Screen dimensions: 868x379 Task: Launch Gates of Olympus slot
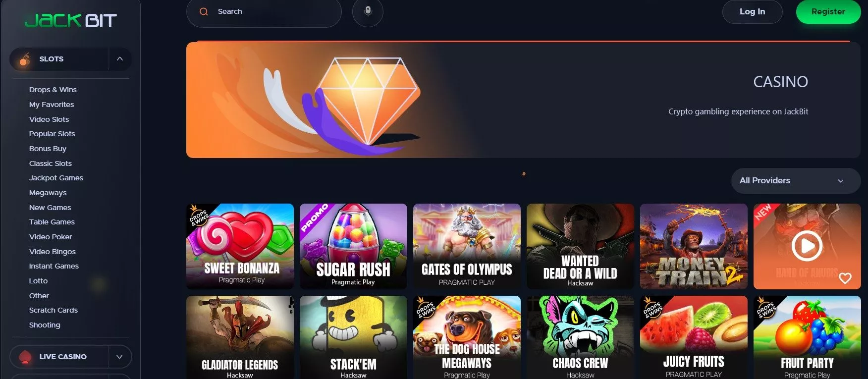[x=467, y=246]
